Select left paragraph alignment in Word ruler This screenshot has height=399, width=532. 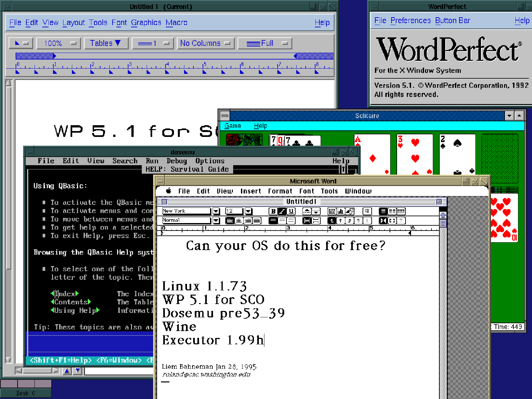click(x=230, y=221)
